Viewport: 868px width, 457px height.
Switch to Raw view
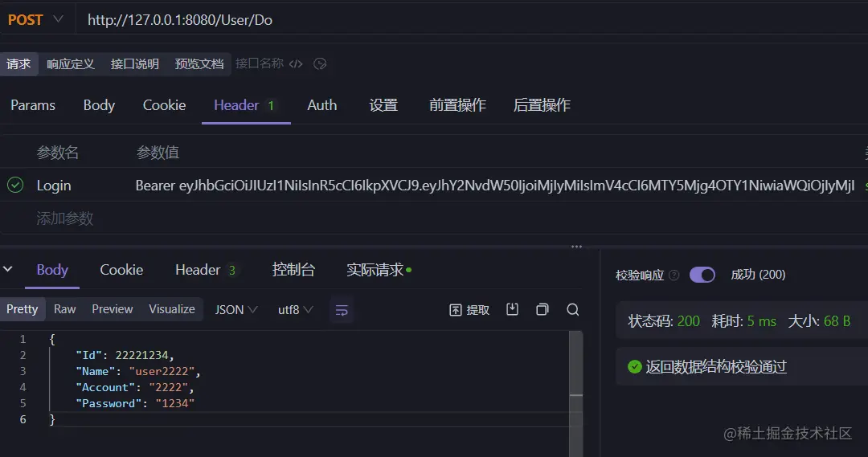pyautogui.click(x=65, y=309)
